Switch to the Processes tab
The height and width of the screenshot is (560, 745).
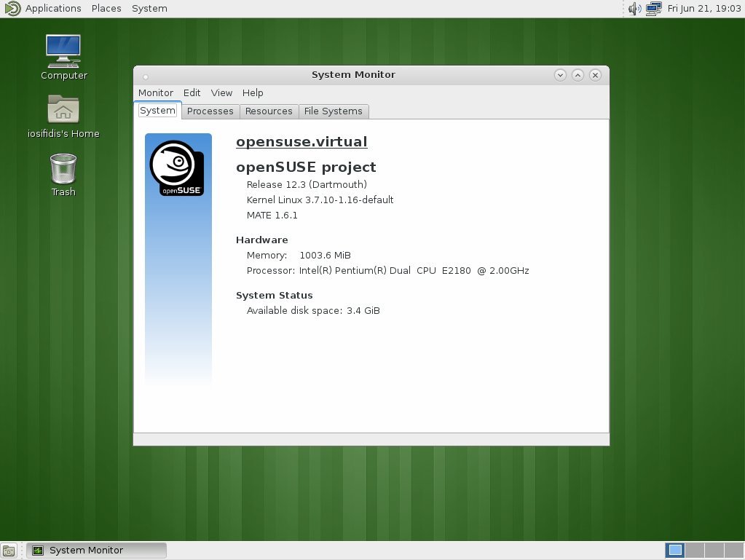click(210, 111)
